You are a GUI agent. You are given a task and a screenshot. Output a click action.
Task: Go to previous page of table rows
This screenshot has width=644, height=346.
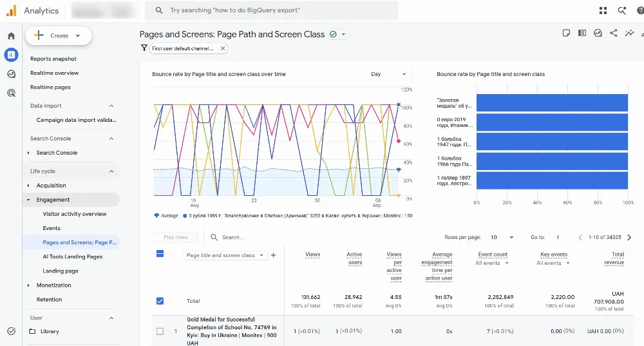(x=580, y=237)
